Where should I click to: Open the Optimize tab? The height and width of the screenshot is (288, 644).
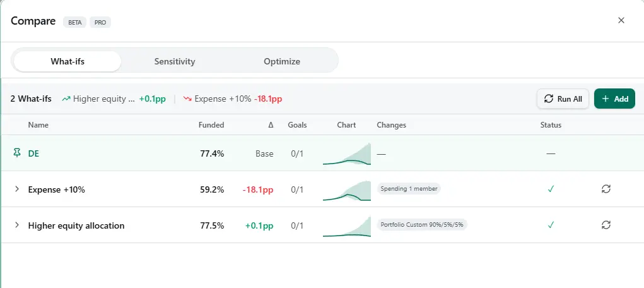(282, 61)
